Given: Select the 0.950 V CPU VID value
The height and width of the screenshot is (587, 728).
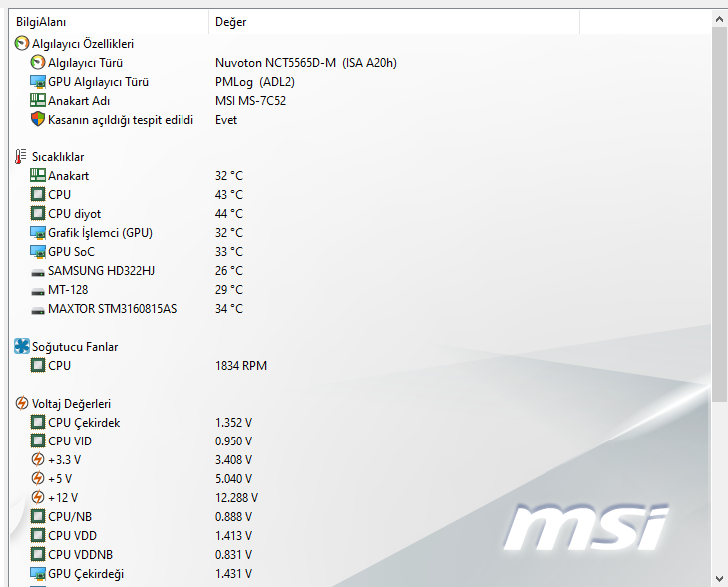Looking at the screenshot, I should coord(233,441).
